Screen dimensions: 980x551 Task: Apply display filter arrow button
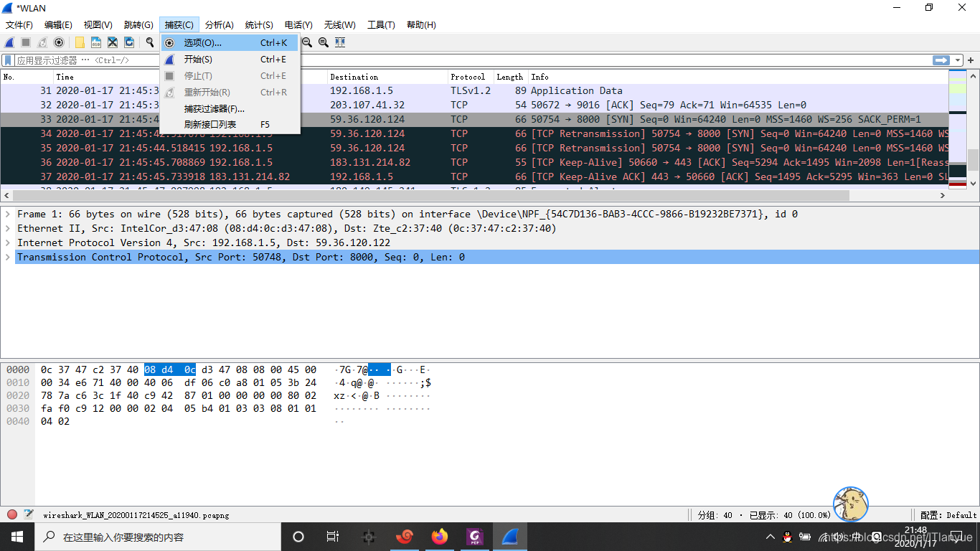tap(941, 60)
